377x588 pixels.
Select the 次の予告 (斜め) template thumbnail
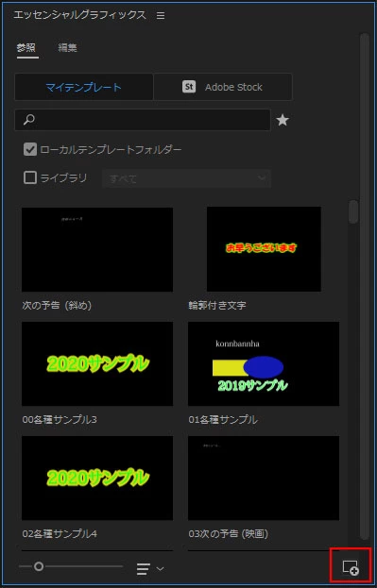[x=97, y=249]
